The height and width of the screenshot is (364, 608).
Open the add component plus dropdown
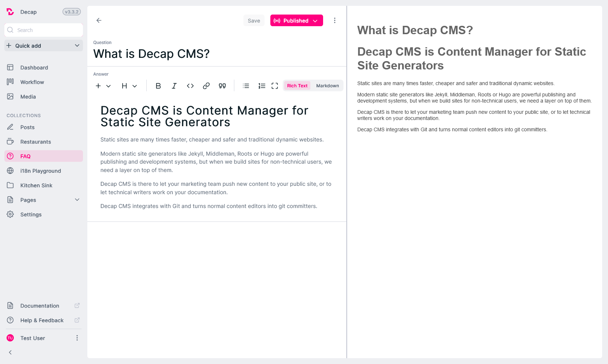coord(103,86)
